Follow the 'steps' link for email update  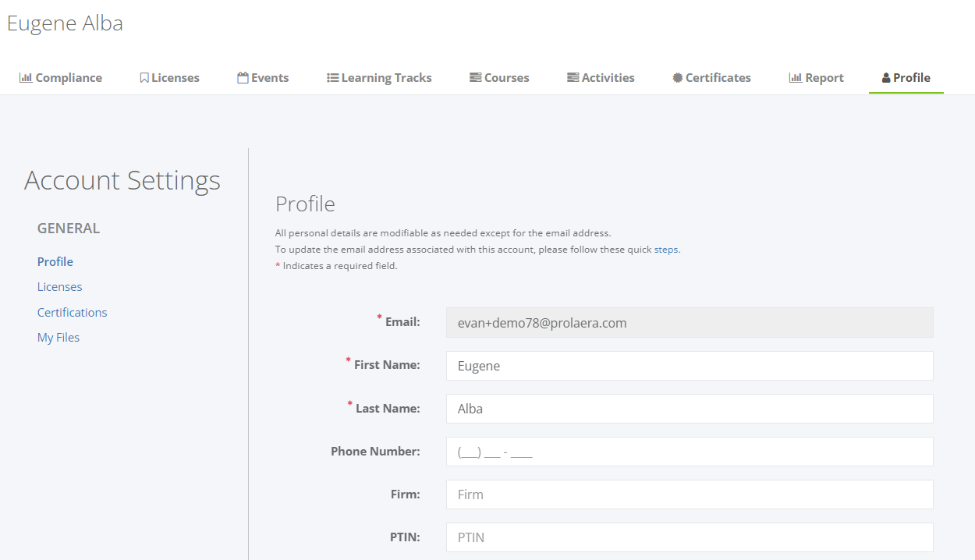pyautogui.click(x=666, y=250)
